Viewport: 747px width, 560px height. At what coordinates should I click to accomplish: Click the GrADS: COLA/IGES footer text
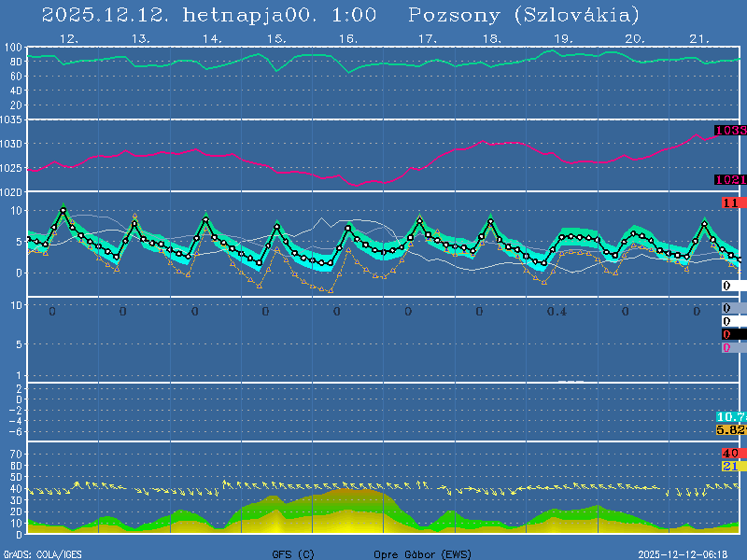pyautogui.click(x=42, y=553)
